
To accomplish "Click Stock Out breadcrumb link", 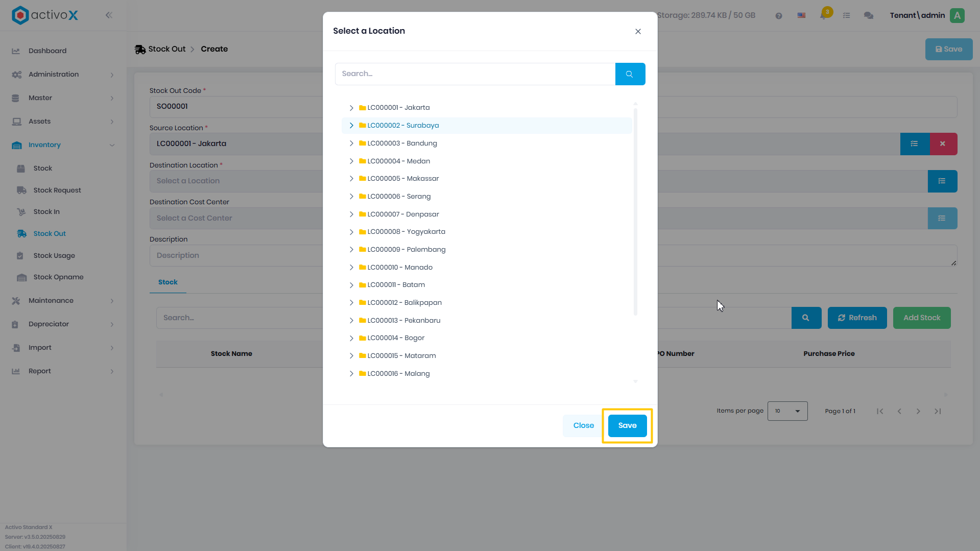I will pyautogui.click(x=167, y=49).
